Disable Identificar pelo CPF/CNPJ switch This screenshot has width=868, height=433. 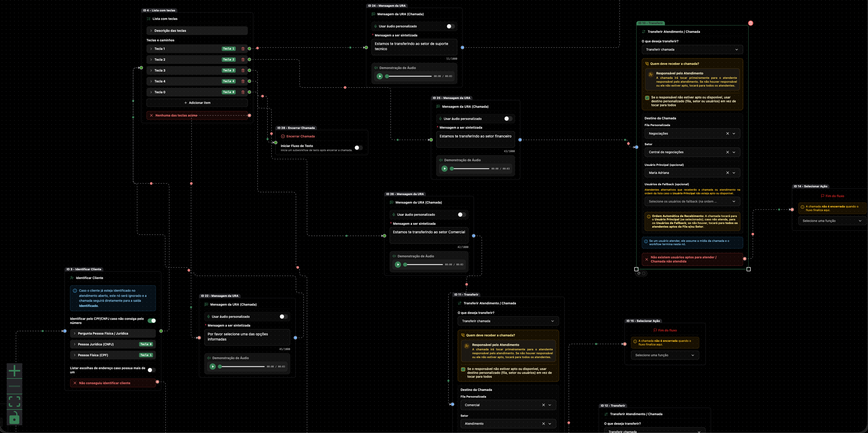pos(152,321)
